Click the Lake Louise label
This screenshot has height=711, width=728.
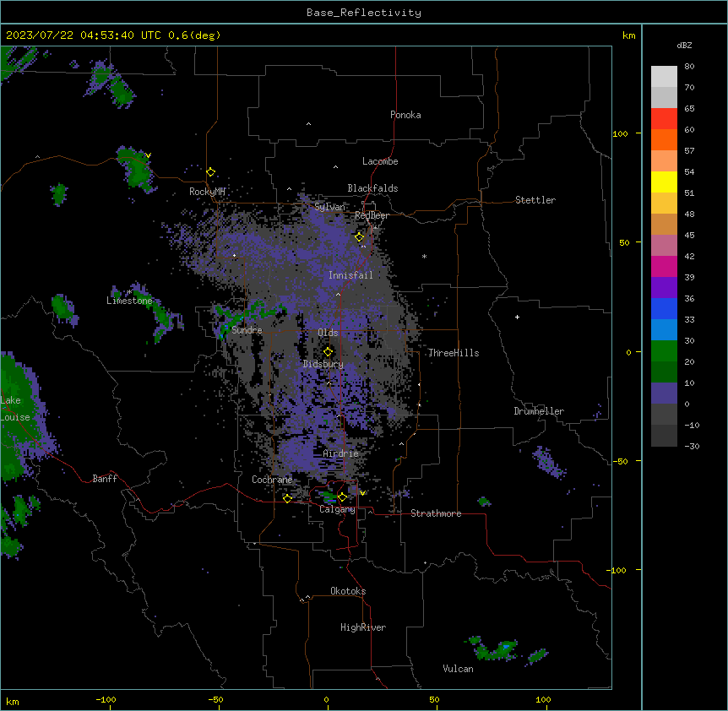point(15,409)
